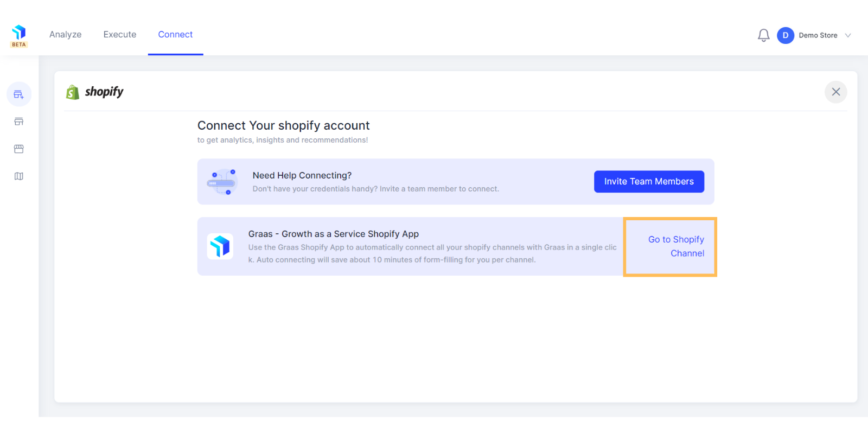This screenshot has height=434, width=868.
Task: Open the Analyze tab
Action: 65,34
